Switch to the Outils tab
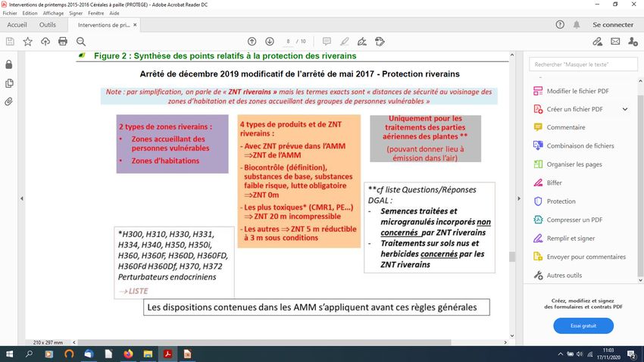This screenshot has height=362, width=644. point(48,25)
